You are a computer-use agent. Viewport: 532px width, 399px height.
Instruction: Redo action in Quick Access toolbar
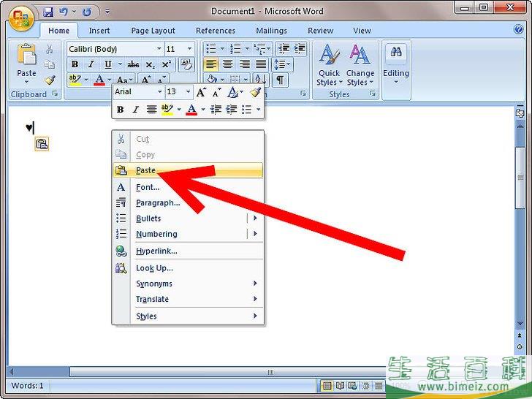[87, 12]
